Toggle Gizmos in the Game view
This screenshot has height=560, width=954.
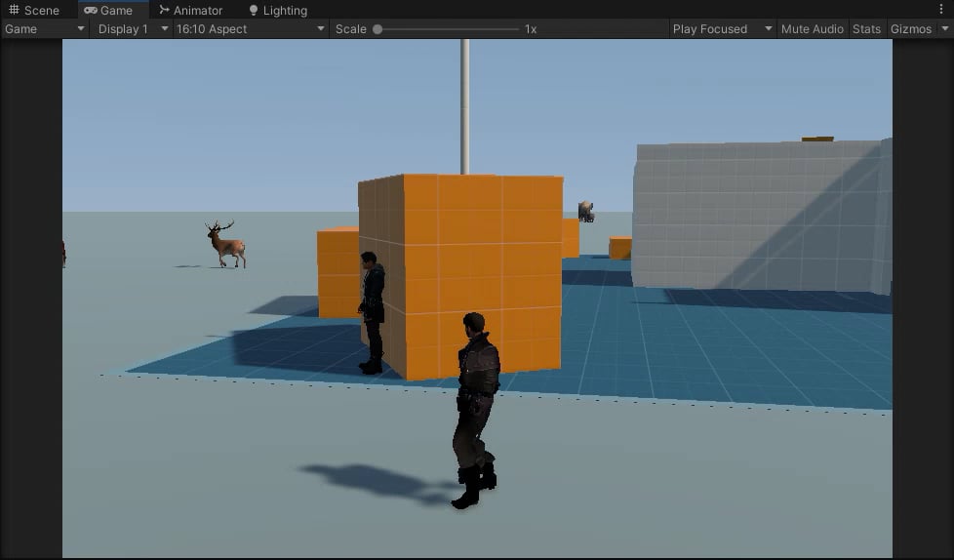[911, 29]
